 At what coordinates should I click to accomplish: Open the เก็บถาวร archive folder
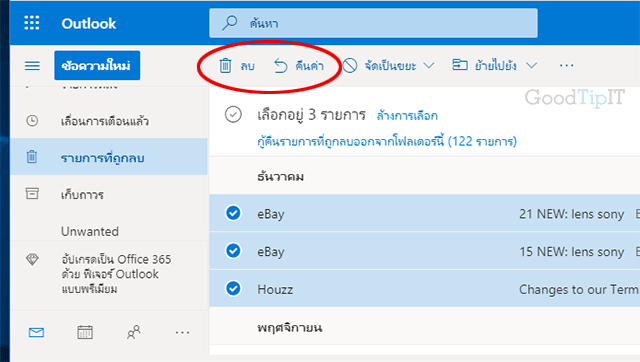coord(109,194)
